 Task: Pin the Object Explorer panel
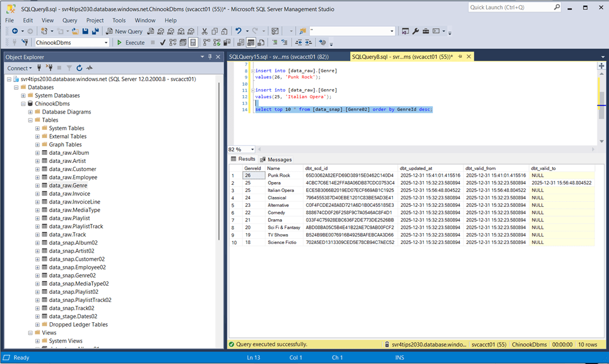(x=210, y=57)
